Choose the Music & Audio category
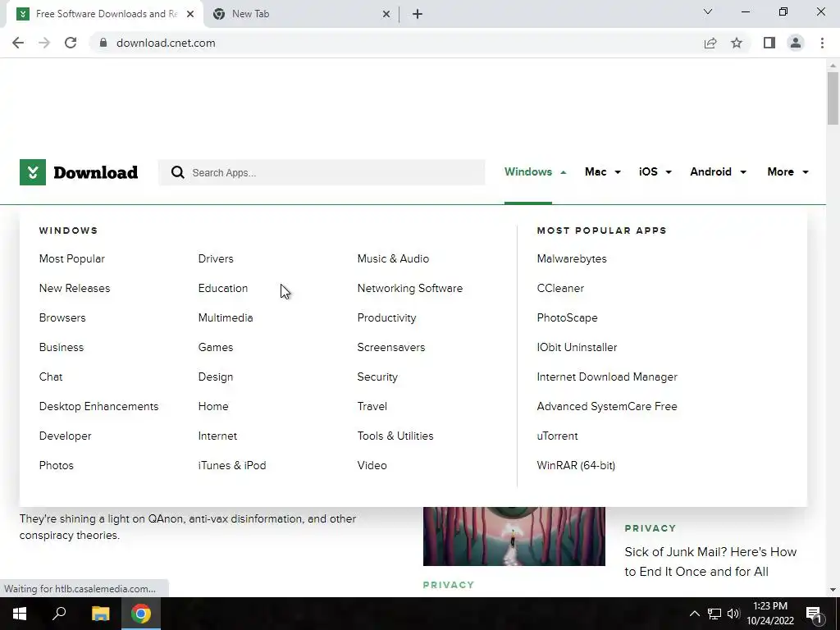Viewport: 840px width, 630px height. pyautogui.click(x=393, y=258)
